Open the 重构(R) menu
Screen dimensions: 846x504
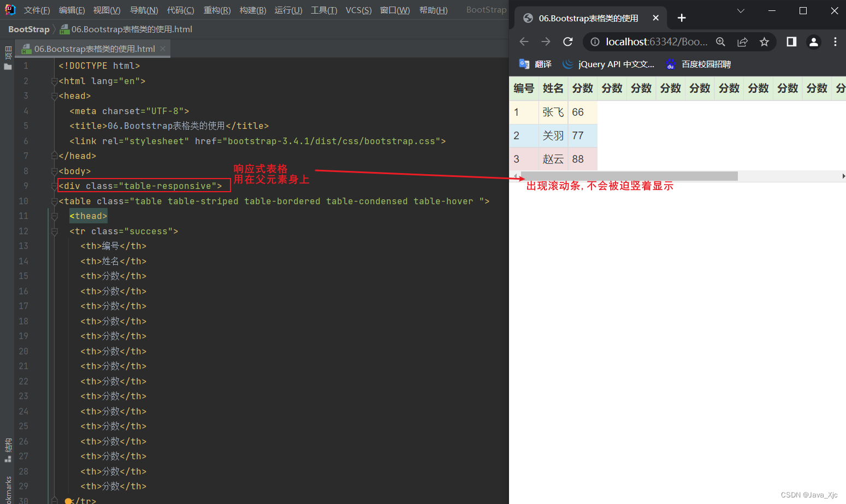pos(217,10)
